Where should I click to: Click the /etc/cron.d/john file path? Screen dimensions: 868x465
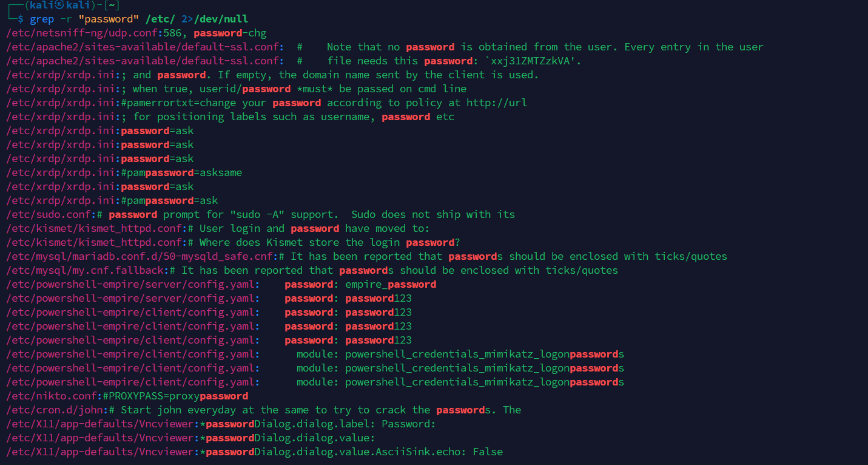(x=54, y=410)
